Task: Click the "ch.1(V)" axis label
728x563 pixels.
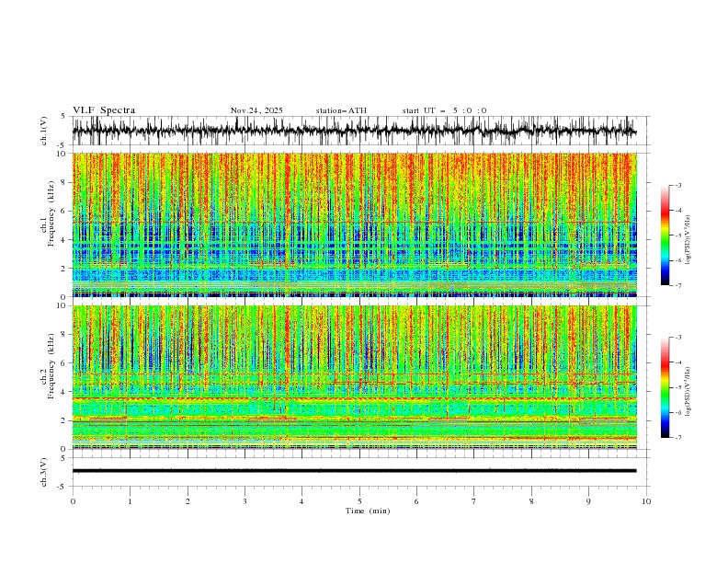Action: [x=44, y=131]
